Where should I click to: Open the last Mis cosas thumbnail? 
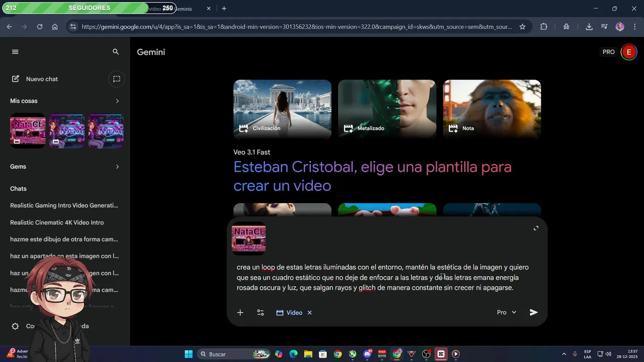[106, 131]
